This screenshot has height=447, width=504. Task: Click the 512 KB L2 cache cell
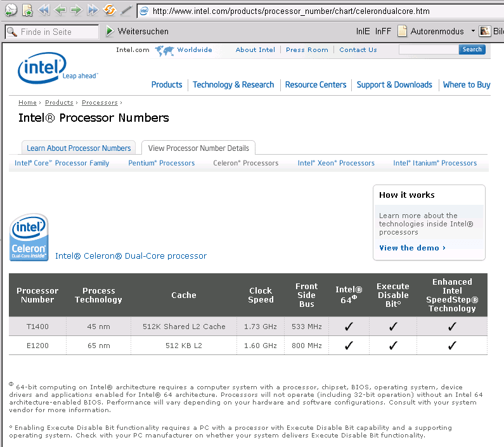point(184,346)
